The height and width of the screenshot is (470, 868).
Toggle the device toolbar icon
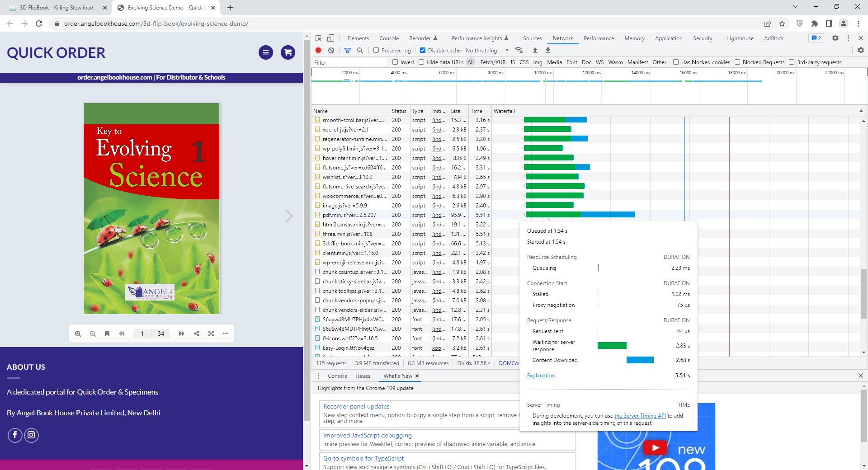click(331, 38)
